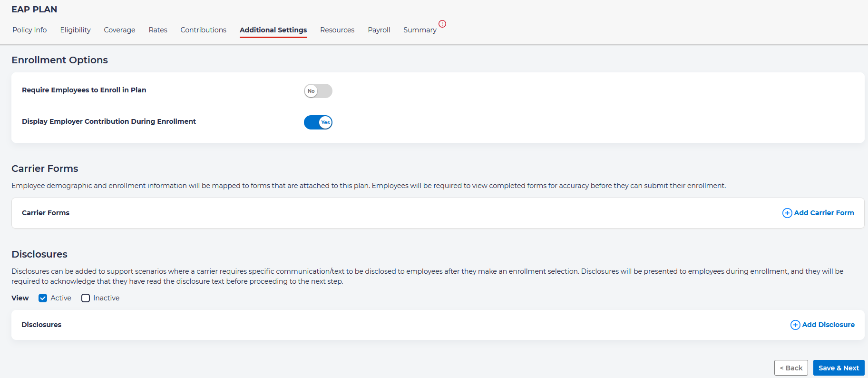Switch to the Eligibility tab
This screenshot has height=378, width=868.
tap(75, 30)
